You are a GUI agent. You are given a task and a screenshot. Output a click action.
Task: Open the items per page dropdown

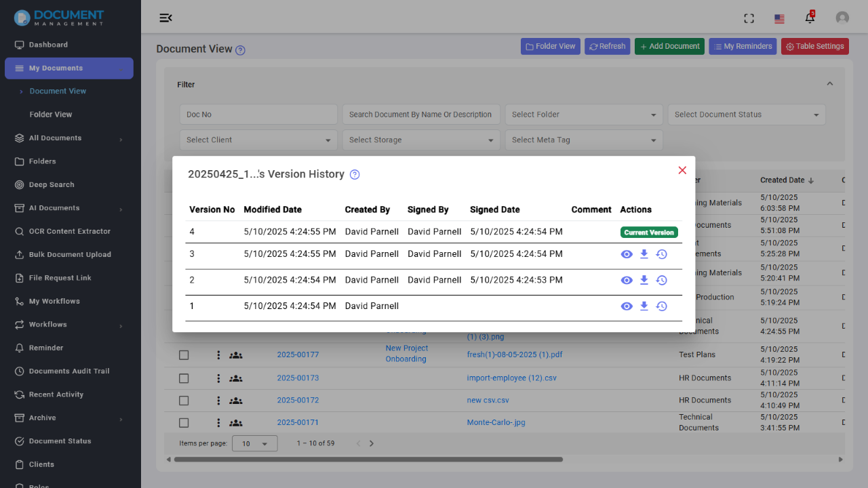click(254, 443)
